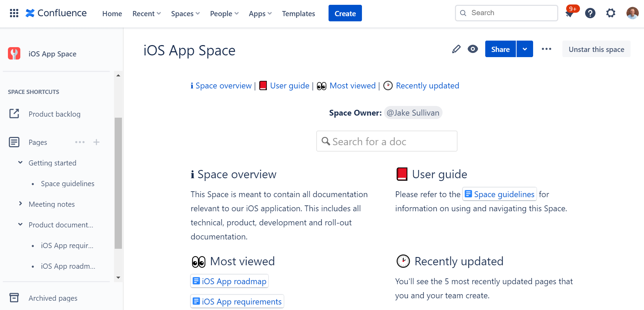644x310 pixels.
Task: Open Getting started in the page tree
Action: tap(52, 163)
